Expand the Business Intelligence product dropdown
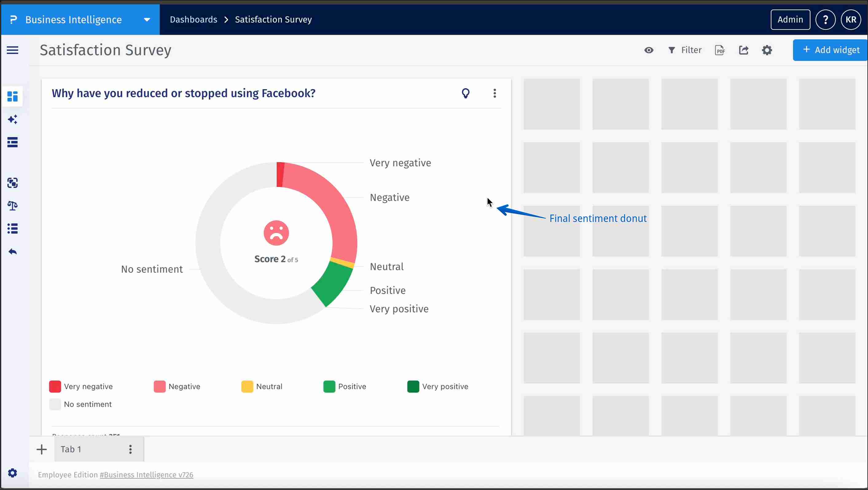The width and height of the screenshot is (868, 490). (147, 20)
